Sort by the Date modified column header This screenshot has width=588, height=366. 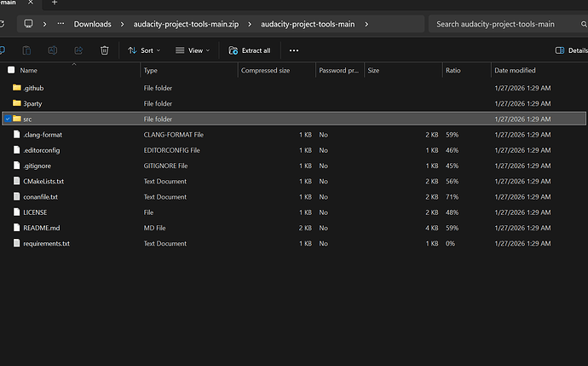click(515, 70)
